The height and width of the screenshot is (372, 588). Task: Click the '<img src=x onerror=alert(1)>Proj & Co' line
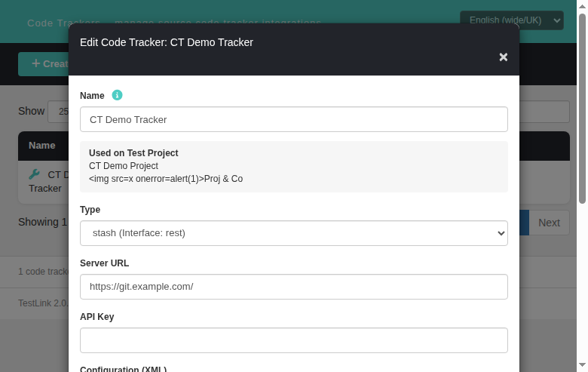point(166,179)
